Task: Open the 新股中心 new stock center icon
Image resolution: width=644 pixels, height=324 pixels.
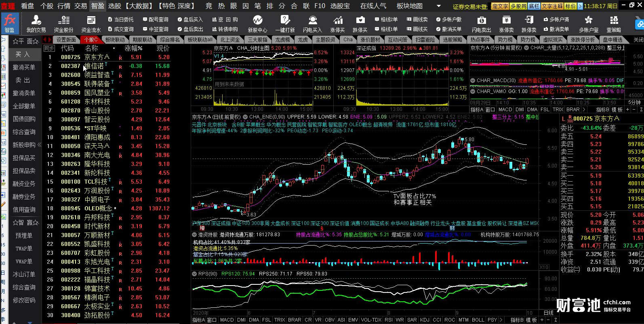Action: [257, 23]
